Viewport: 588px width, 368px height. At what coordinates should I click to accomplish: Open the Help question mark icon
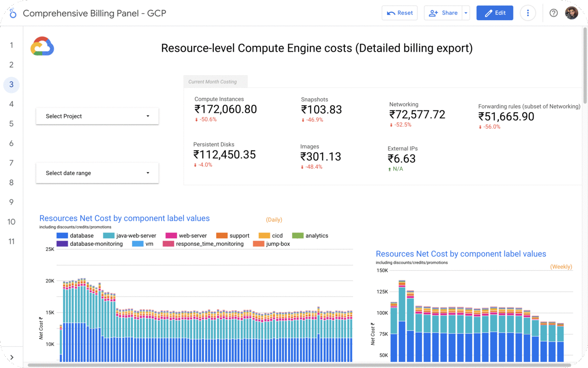coord(553,13)
